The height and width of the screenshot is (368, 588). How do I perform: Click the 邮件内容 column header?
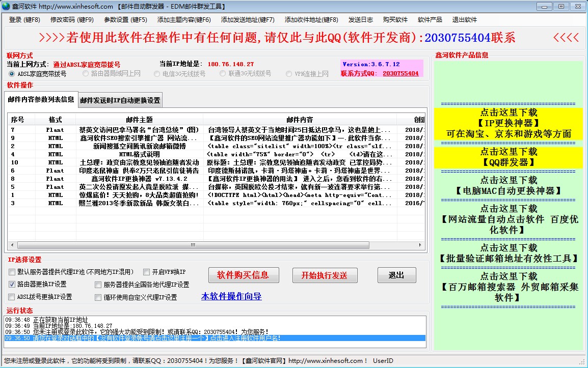pyautogui.click(x=300, y=120)
